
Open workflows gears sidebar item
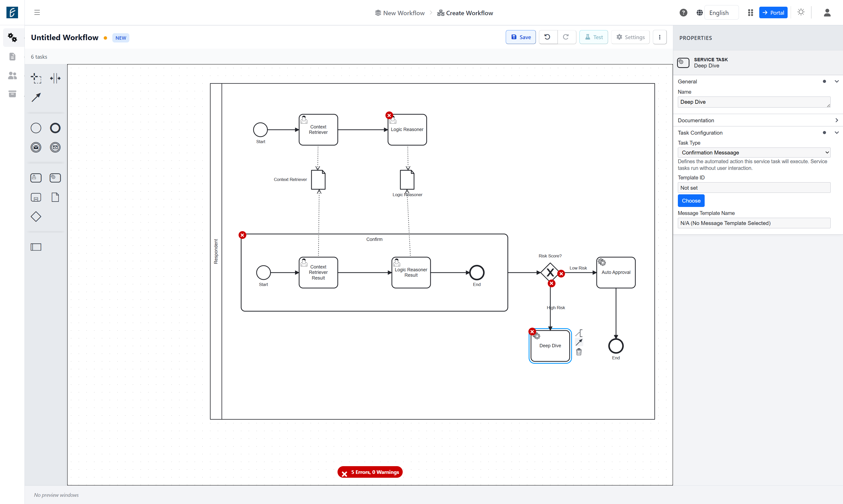(13, 37)
